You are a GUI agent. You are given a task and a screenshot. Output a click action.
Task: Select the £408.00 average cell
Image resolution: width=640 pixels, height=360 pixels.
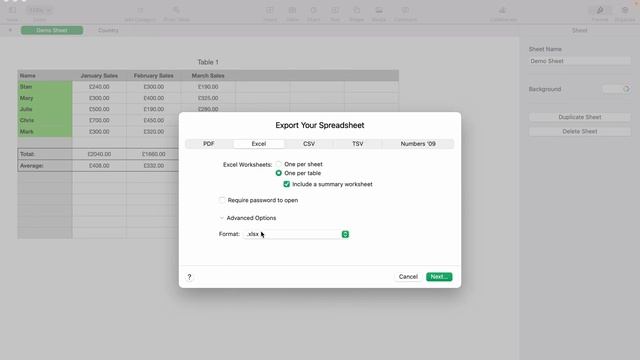99,166
